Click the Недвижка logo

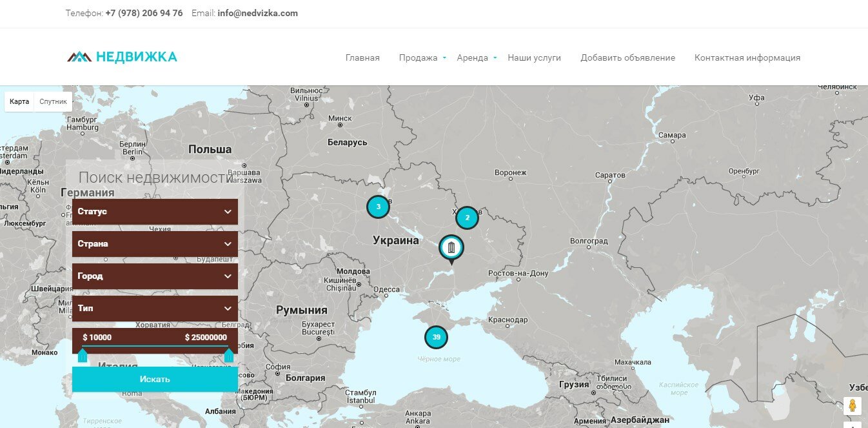point(122,57)
